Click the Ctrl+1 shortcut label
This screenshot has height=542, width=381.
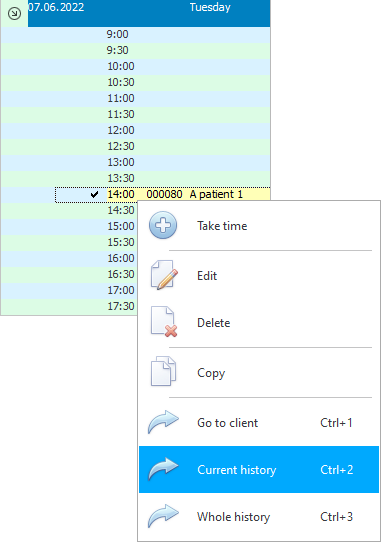click(x=336, y=422)
